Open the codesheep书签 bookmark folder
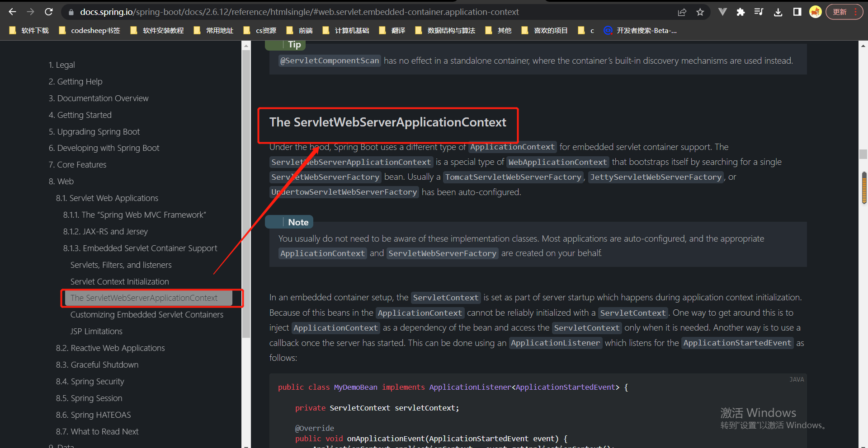Screen dimensions: 868x448 point(90,30)
